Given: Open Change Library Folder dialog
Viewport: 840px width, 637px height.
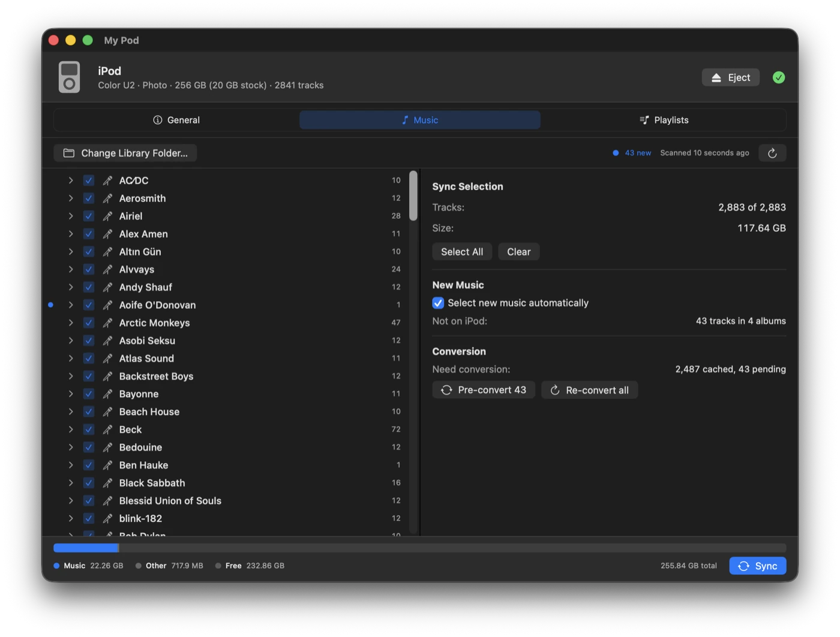Looking at the screenshot, I should [x=125, y=153].
